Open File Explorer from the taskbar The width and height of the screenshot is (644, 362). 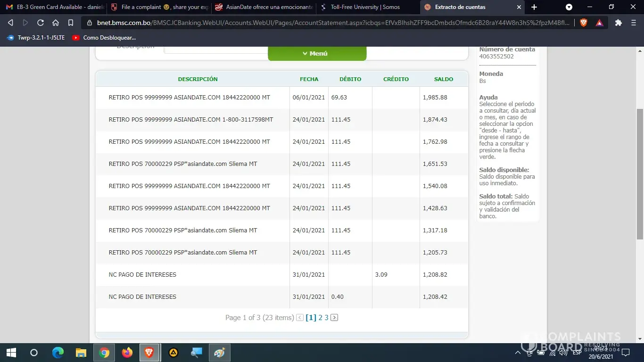pyautogui.click(x=81, y=353)
